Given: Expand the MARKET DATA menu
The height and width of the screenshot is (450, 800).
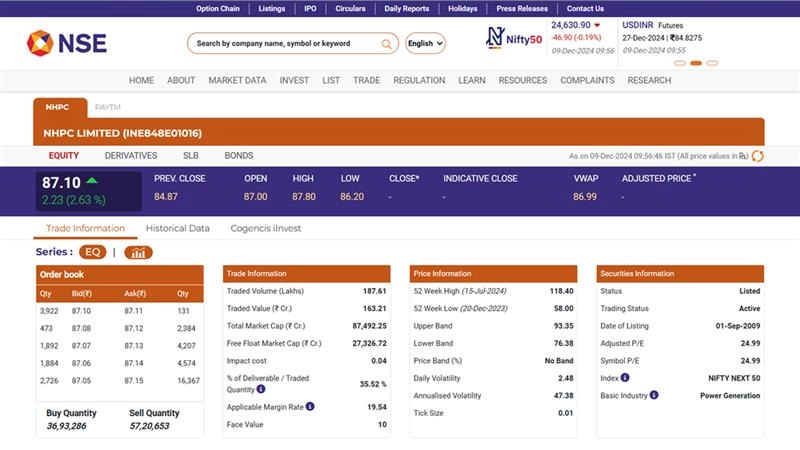Looking at the screenshot, I should pos(237,80).
